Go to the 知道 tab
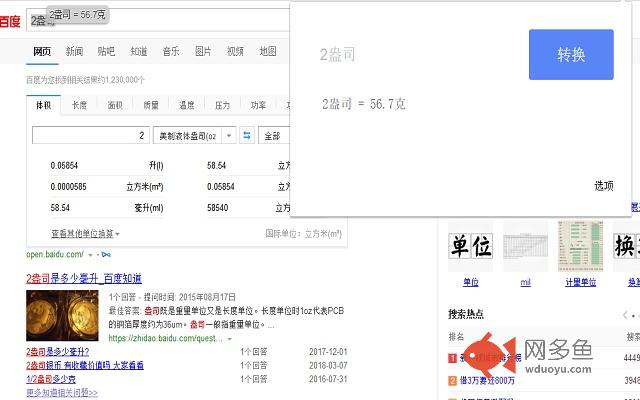Image resolution: width=640 pixels, height=400 pixels. pyautogui.click(x=139, y=51)
